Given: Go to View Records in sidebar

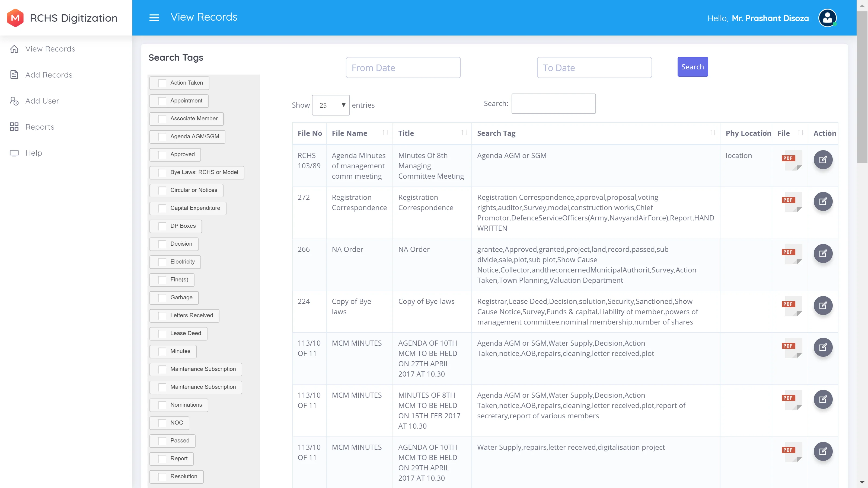Looking at the screenshot, I should click(x=50, y=49).
